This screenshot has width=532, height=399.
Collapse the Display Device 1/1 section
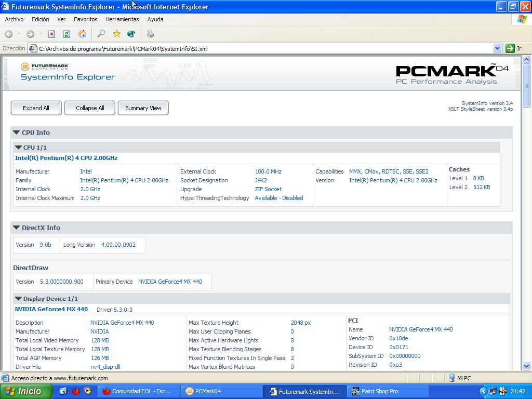[18, 299]
